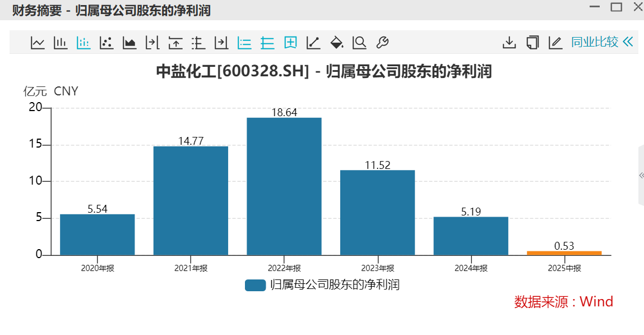644x335 pixels.
Task: Click the x-axis label 2020年报
Action: (x=98, y=268)
